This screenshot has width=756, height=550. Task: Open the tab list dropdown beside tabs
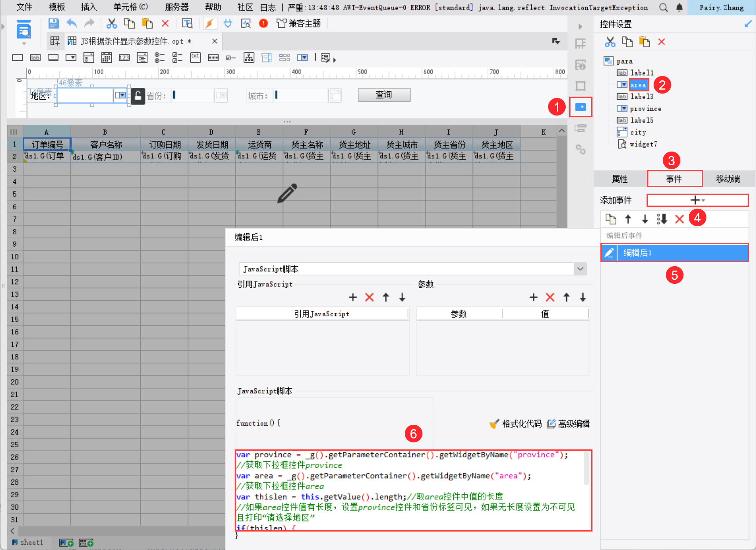(x=556, y=41)
